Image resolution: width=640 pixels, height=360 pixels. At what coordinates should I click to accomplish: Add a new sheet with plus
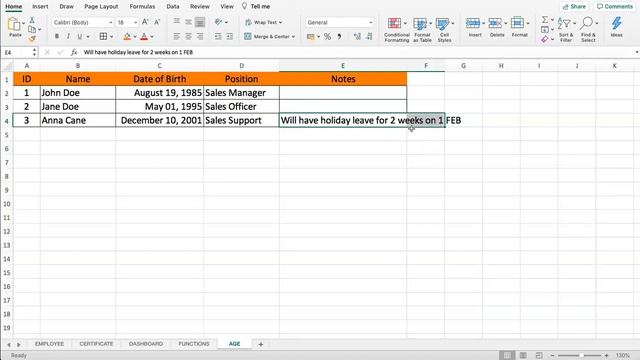click(260, 344)
